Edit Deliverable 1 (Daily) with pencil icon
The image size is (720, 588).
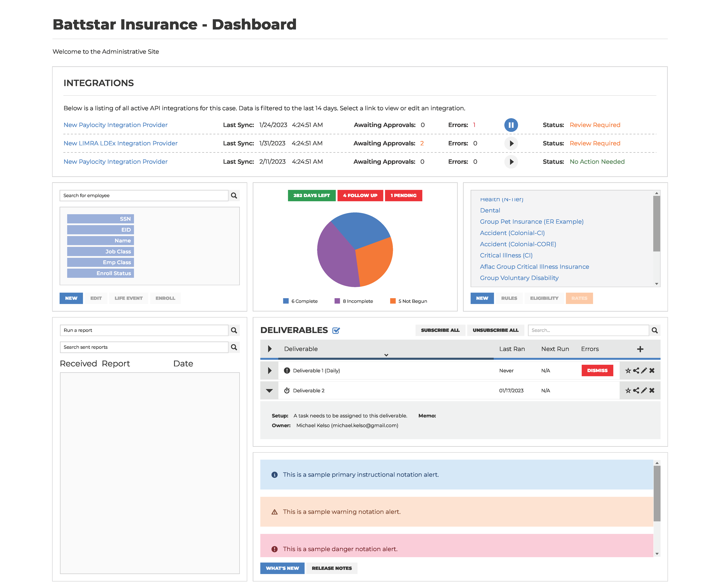(644, 370)
